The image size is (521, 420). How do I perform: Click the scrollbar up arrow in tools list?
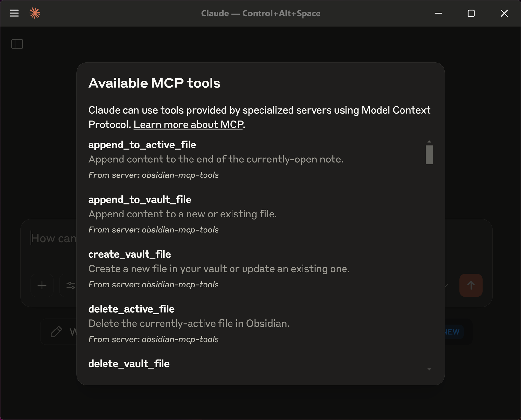point(429,142)
